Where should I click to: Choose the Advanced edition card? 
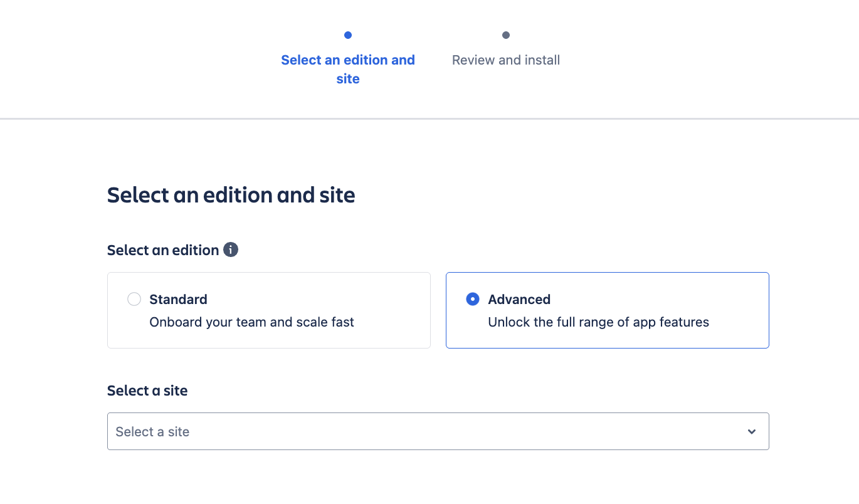(607, 310)
